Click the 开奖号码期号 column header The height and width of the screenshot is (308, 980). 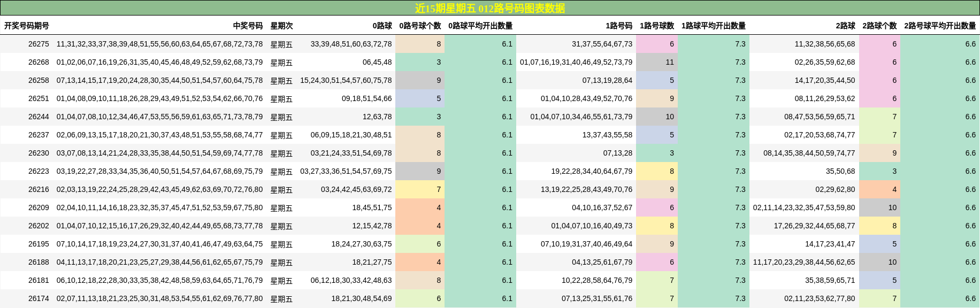(27, 26)
